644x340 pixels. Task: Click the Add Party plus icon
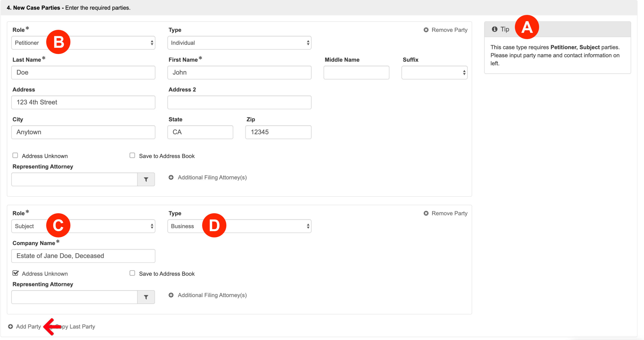[11, 326]
